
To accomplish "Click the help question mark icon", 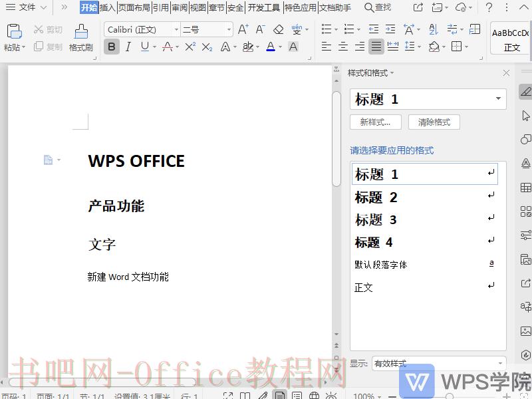I will [x=489, y=7].
